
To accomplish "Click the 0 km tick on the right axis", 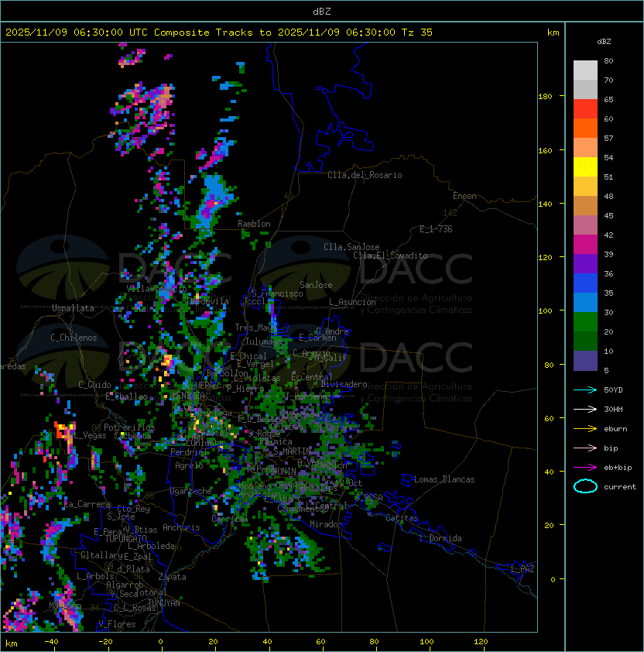I will pyautogui.click(x=553, y=579).
